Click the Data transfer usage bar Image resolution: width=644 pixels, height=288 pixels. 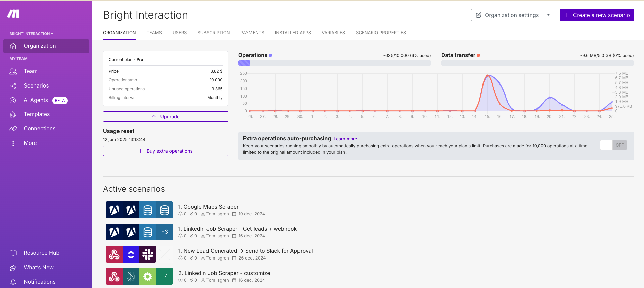537,63
